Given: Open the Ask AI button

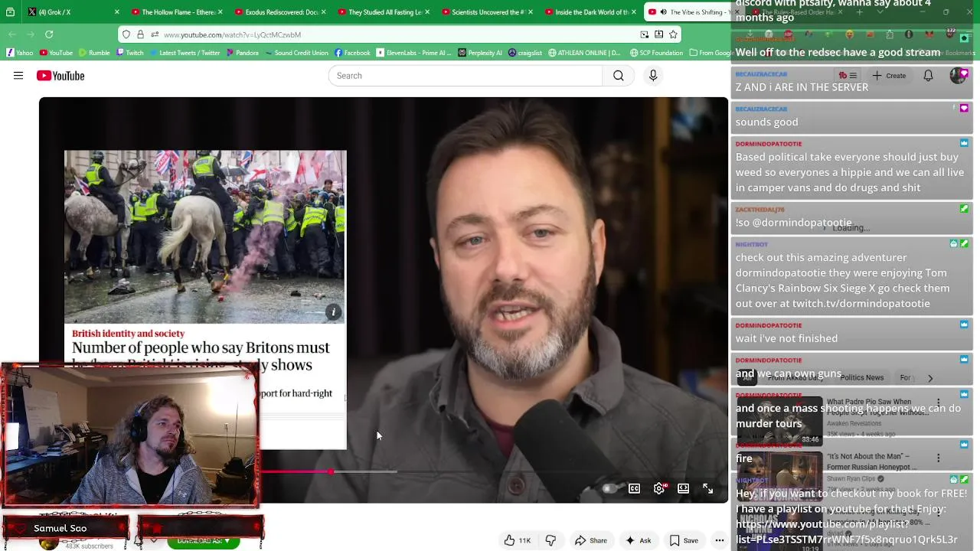Looking at the screenshot, I should coord(638,540).
